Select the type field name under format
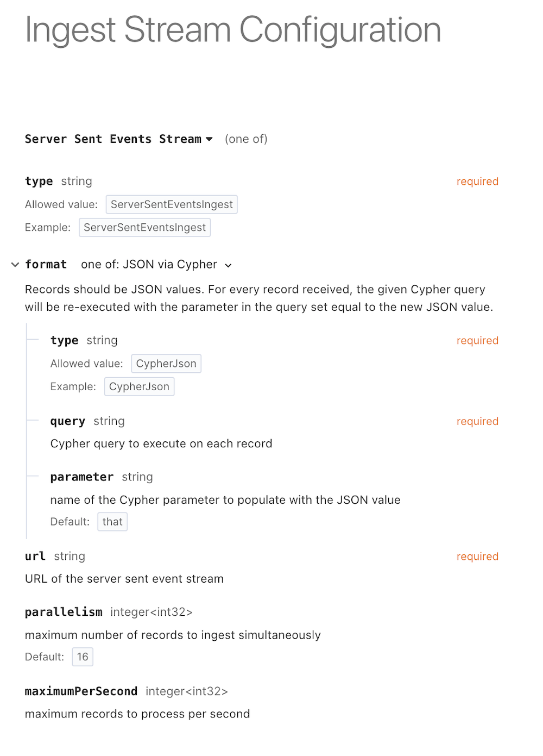 tap(64, 340)
